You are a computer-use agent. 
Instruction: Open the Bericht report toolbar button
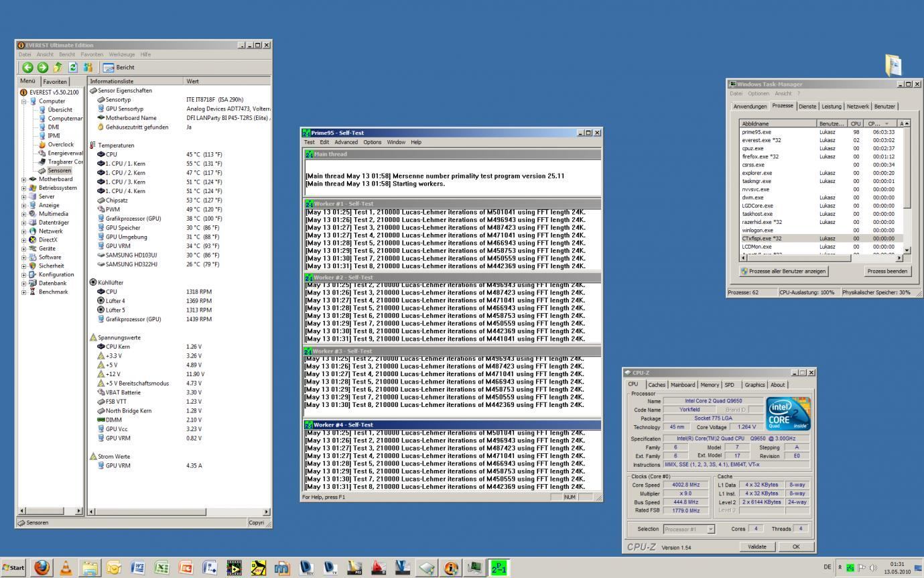pyautogui.click(x=119, y=67)
